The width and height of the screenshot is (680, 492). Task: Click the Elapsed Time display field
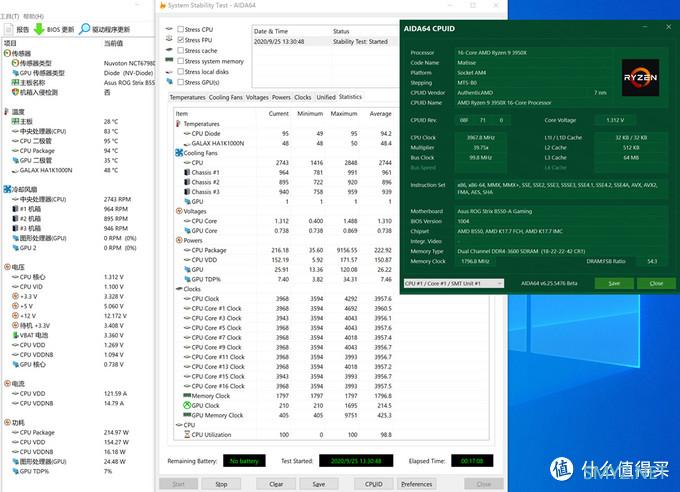coord(472,461)
